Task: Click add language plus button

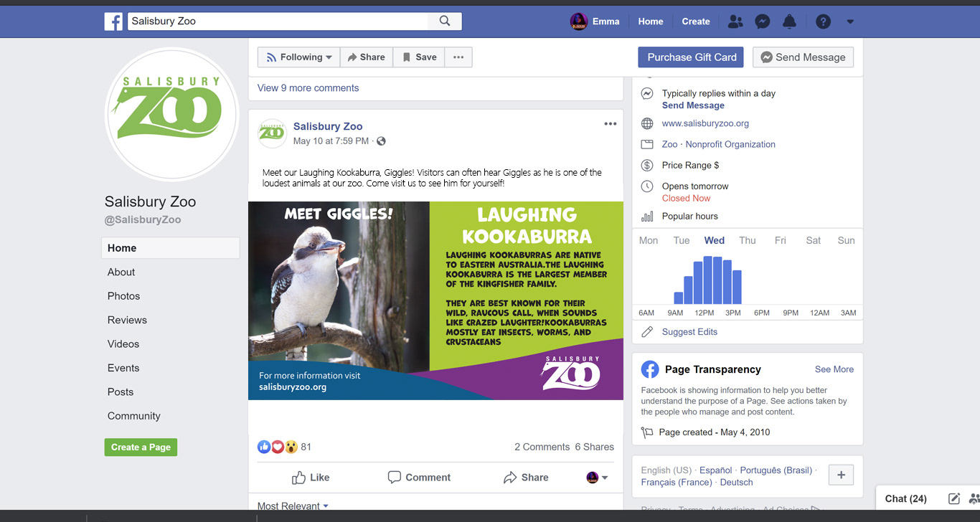Action: pos(841,475)
